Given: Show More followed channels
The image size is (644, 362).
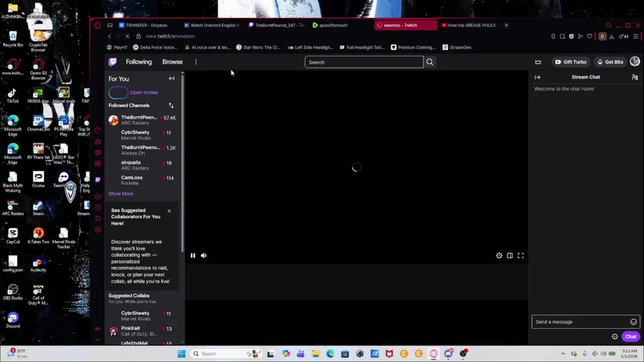Looking at the screenshot, I should coord(121,194).
